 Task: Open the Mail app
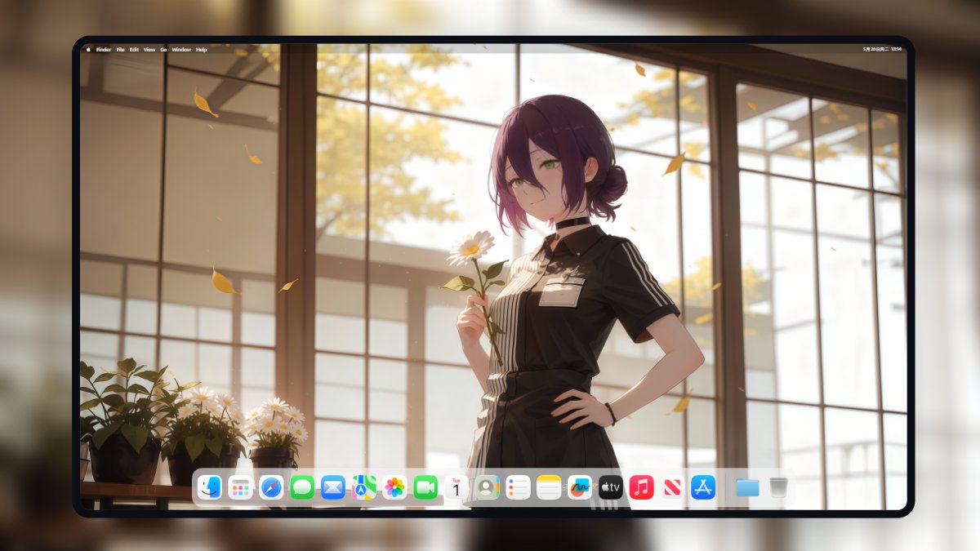pyautogui.click(x=332, y=487)
